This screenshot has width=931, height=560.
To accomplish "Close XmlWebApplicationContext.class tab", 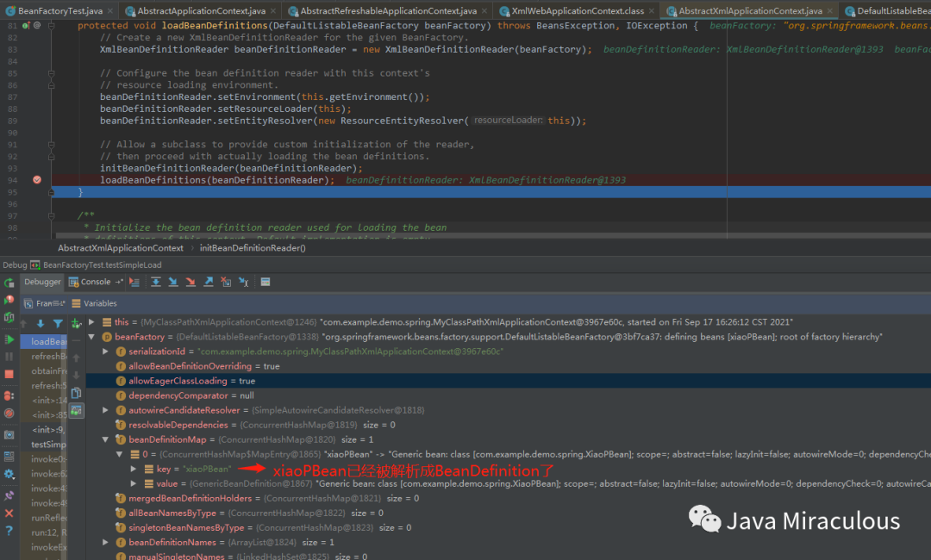I will tap(652, 10).
